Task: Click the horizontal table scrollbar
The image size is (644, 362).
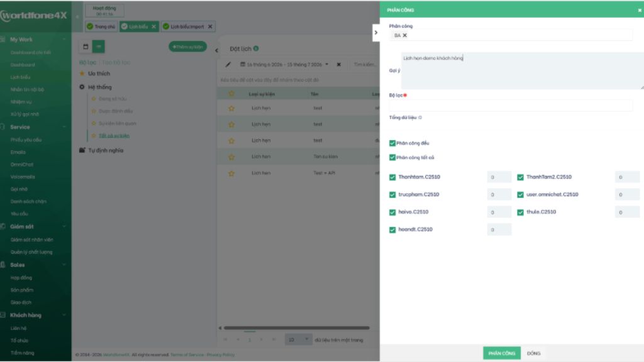Action: (x=297, y=328)
